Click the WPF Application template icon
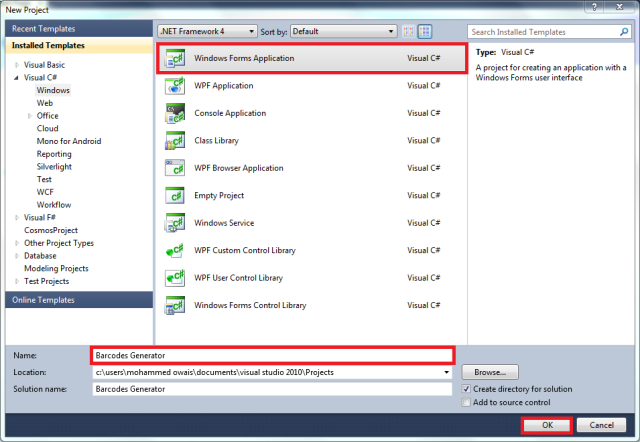Screen dimensions: 640x442 point(175,86)
